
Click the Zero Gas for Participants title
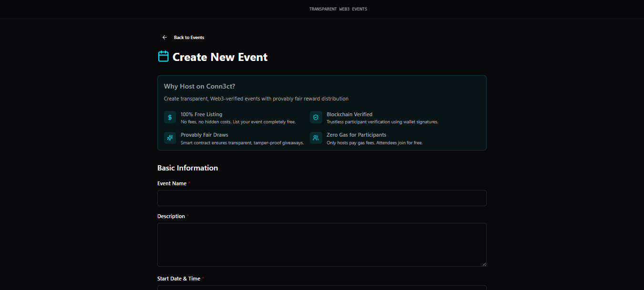(357, 135)
